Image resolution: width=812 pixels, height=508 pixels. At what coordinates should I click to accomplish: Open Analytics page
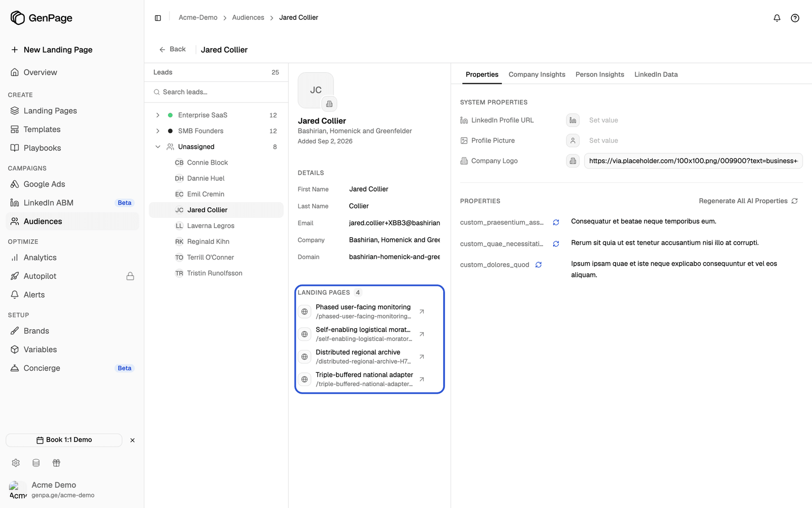coord(72,258)
